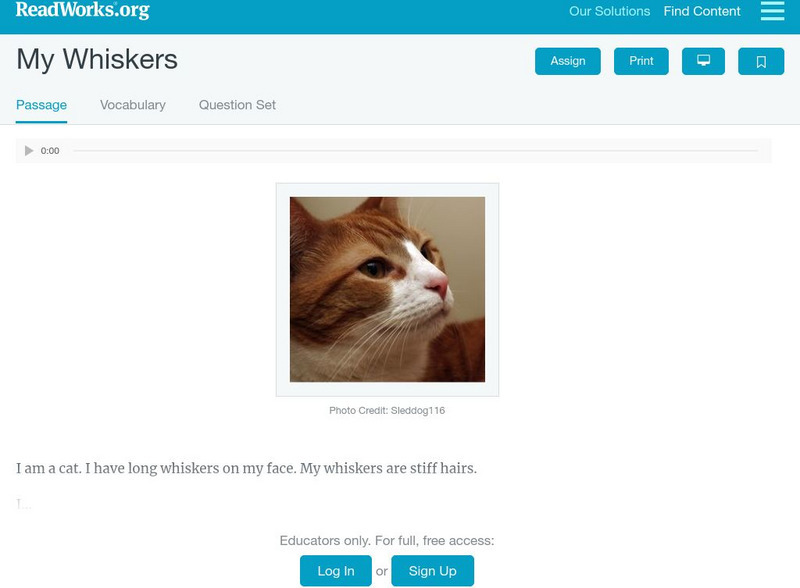Click the audio time label 0:00
800x588 pixels.
50,151
